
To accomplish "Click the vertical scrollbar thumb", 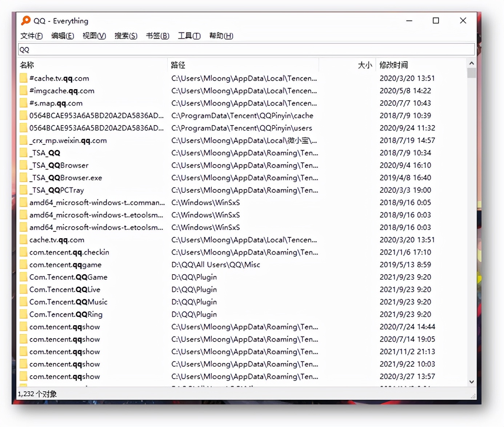I will (x=472, y=73).
